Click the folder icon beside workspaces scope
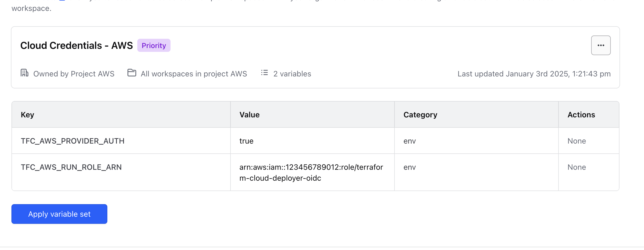Screen dimensions: 644x250 [132, 73]
